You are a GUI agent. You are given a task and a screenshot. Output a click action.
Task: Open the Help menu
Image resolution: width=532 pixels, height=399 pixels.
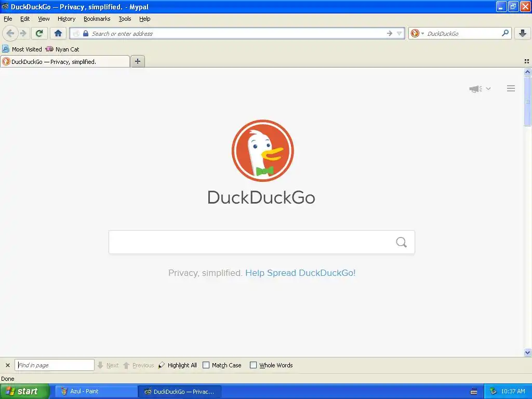[x=144, y=19]
